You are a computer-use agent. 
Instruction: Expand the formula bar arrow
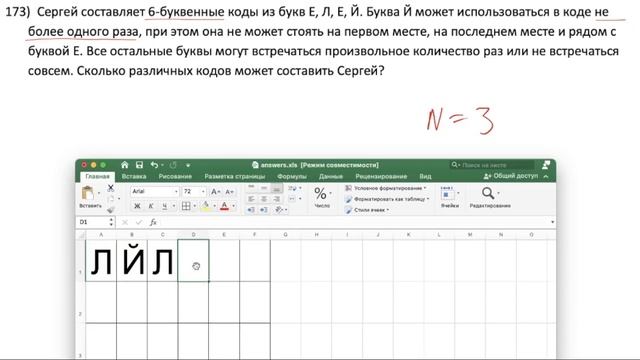[x=552, y=222]
